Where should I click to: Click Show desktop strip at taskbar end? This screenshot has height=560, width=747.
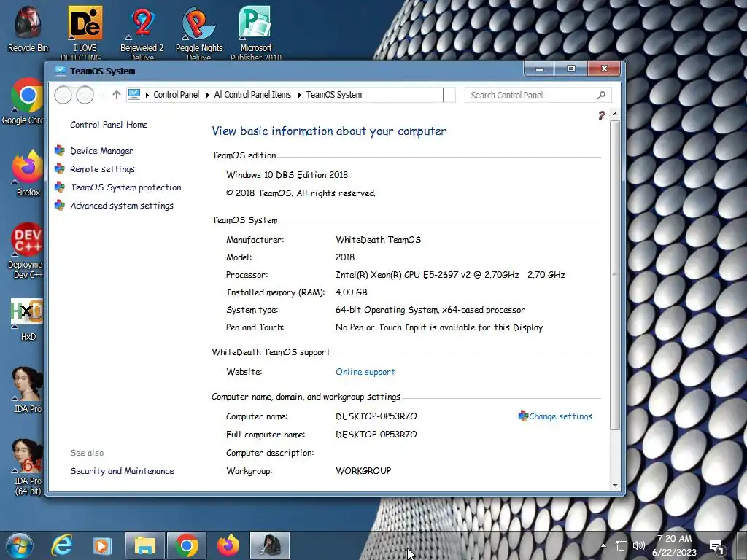tap(741, 545)
